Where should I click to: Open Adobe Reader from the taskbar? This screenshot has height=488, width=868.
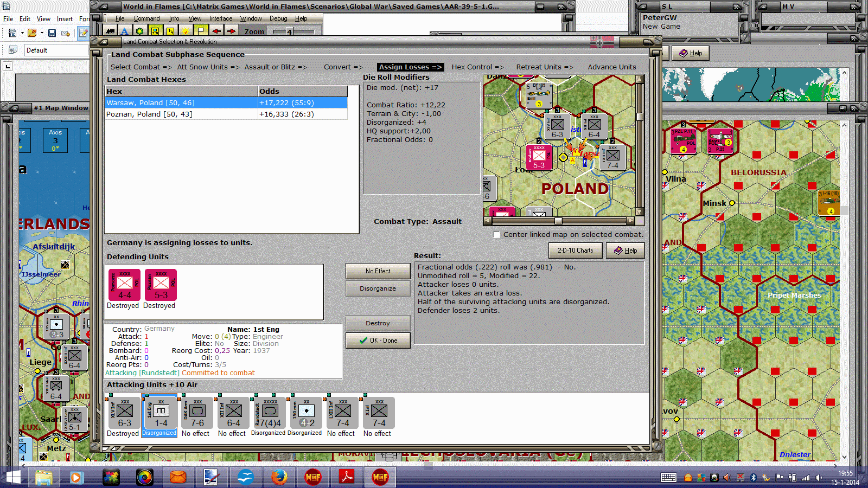[x=347, y=477]
